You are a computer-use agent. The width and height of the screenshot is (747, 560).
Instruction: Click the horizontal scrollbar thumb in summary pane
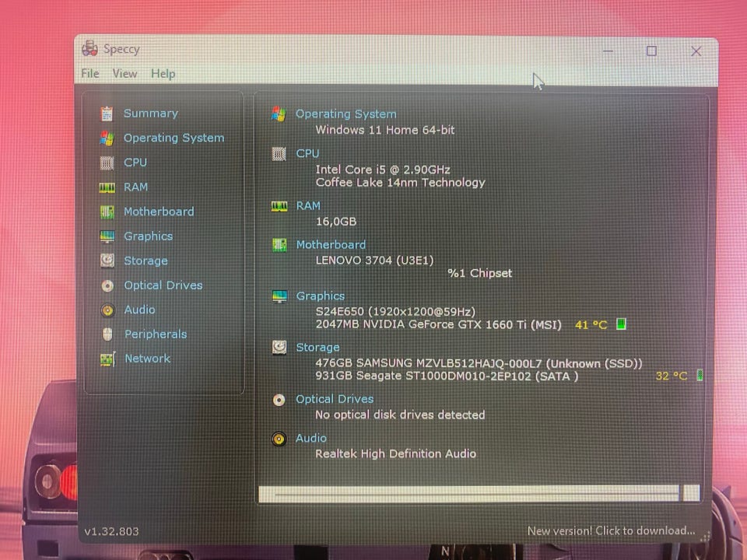(468, 494)
